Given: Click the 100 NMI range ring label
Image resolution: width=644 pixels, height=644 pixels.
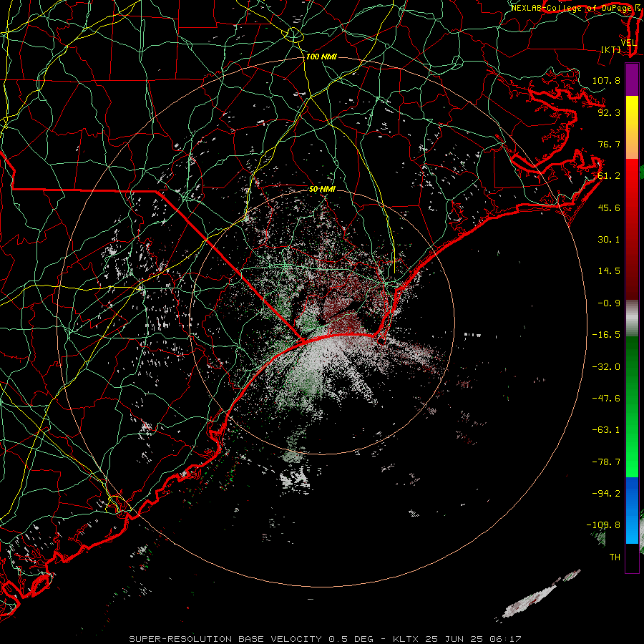Looking at the screenshot, I should click(x=321, y=57).
